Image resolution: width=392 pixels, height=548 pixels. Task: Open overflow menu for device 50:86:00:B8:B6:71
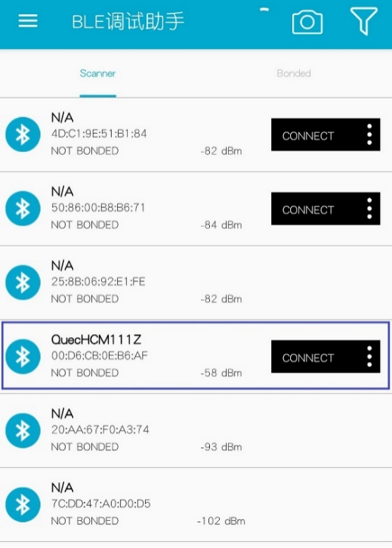point(369,209)
